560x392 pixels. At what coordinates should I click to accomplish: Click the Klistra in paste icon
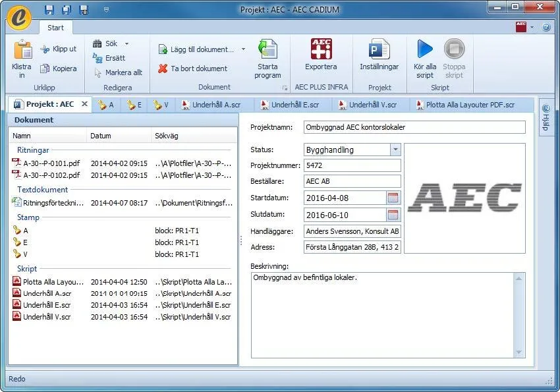(x=22, y=51)
